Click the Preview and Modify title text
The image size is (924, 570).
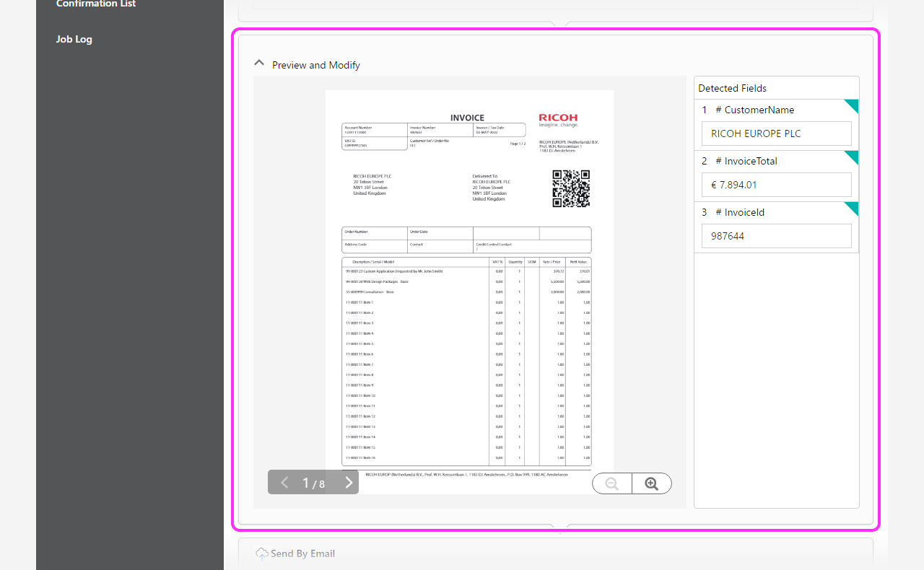[316, 65]
